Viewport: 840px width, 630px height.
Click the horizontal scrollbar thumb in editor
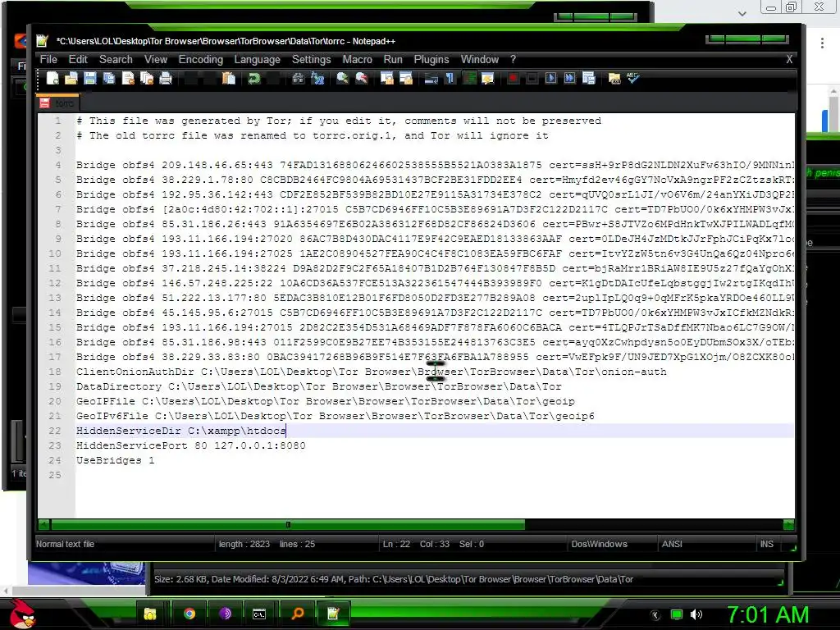[x=288, y=524]
